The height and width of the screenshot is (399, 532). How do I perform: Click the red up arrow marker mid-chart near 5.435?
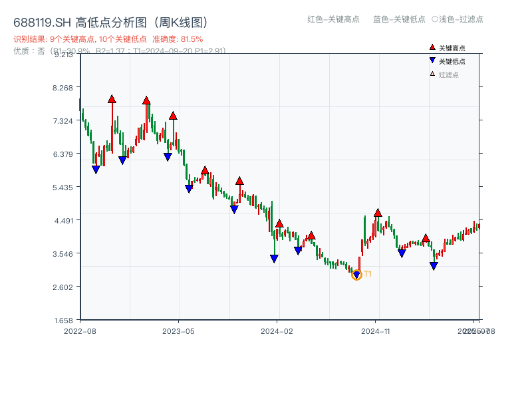[x=239, y=181]
